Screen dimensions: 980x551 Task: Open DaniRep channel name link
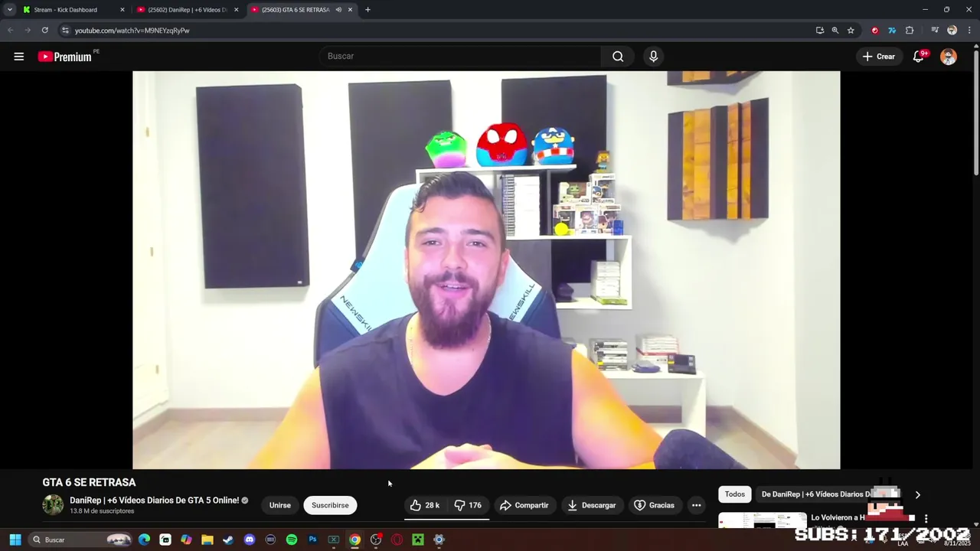(154, 500)
